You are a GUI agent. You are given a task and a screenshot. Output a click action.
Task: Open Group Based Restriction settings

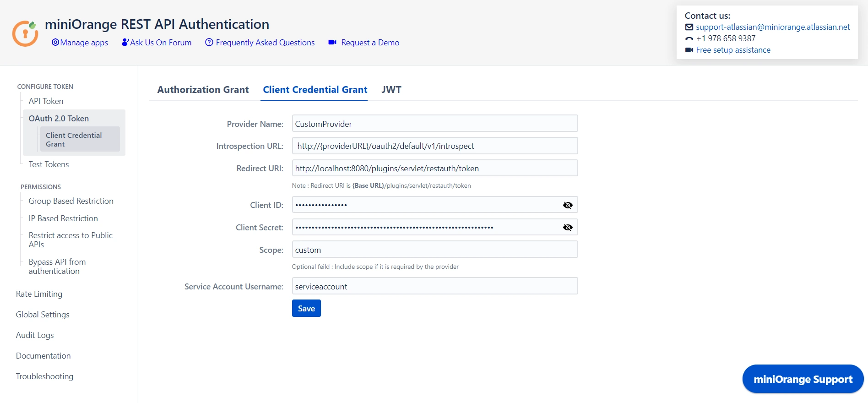click(71, 201)
